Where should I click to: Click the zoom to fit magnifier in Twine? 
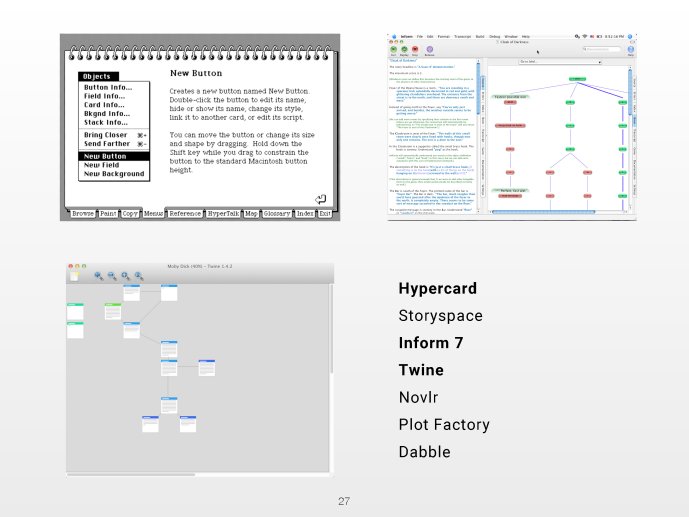[x=126, y=276]
